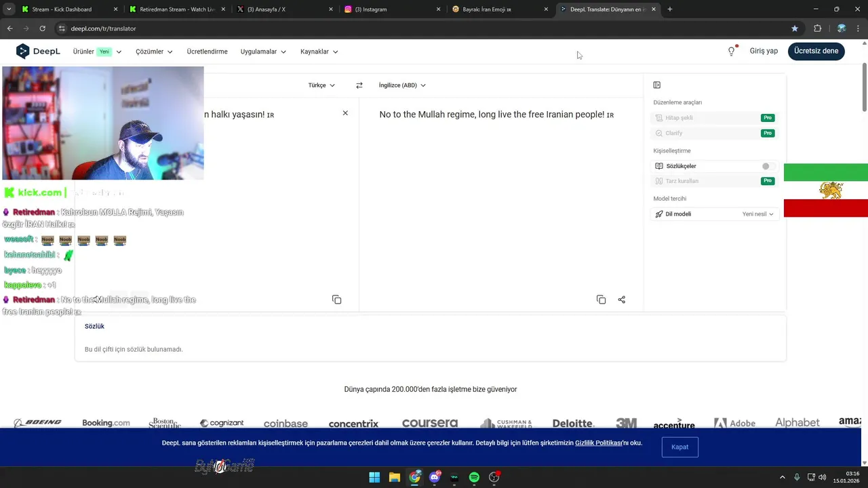
Task: Expand the Kaynaklar menu
Action: pyautogui.click(x=319, y=52)
